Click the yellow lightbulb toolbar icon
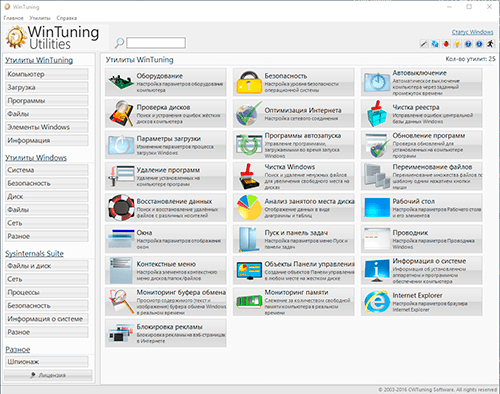 (457, 44)
